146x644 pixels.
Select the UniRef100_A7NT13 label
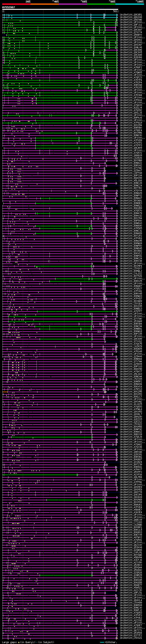pyautogui.click(x=131, y=389)
